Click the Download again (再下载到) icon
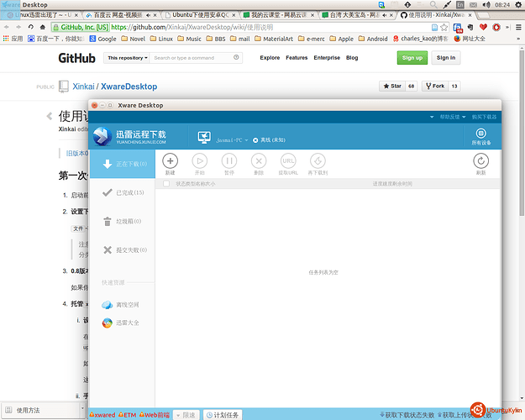Screen dimensions: 525x420 [x=318, y=161]
